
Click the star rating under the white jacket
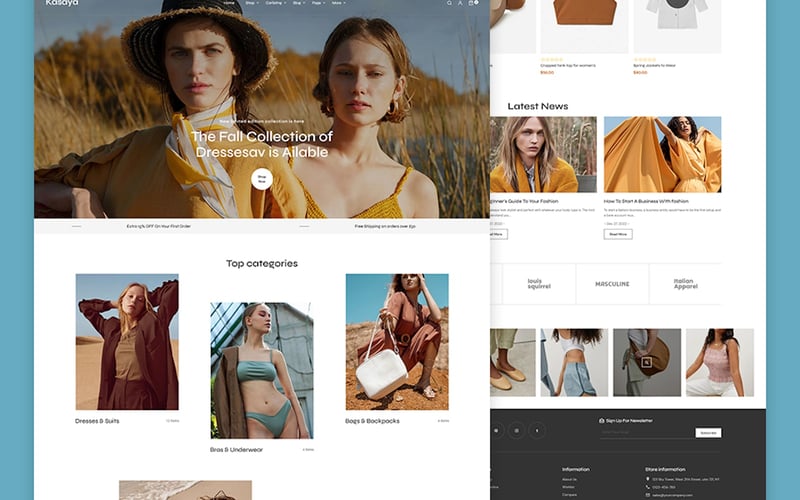click(644, 60)
